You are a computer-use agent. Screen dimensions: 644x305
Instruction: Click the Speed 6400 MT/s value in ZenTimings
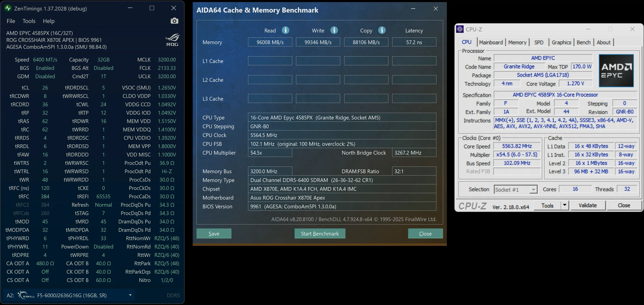[45, 60]
